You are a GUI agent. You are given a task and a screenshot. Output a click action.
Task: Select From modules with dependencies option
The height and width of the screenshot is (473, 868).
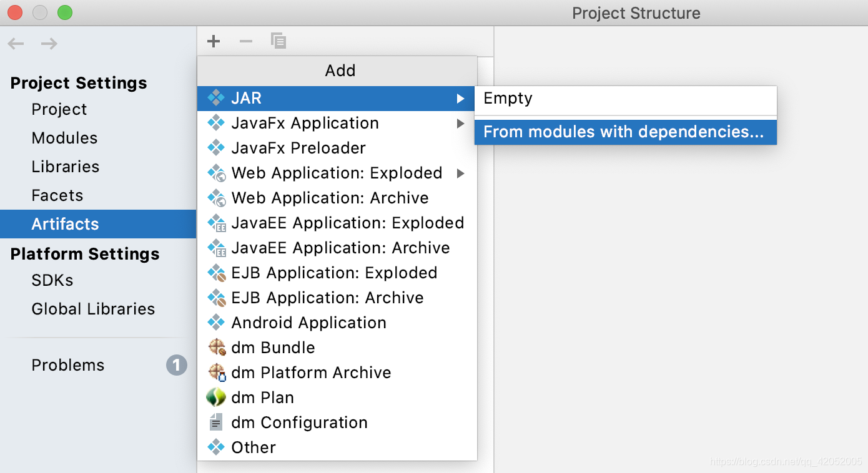pyautogui.click(x=626, y=132)
